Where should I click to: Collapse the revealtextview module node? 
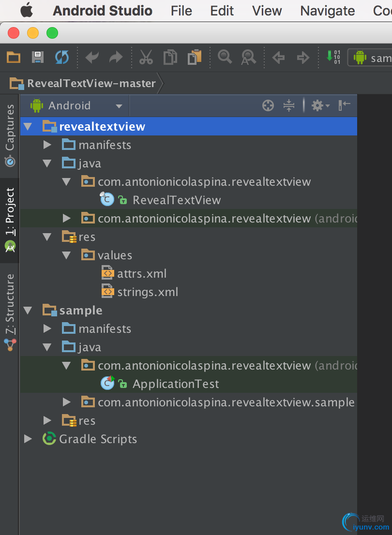(x=28, y=127)
